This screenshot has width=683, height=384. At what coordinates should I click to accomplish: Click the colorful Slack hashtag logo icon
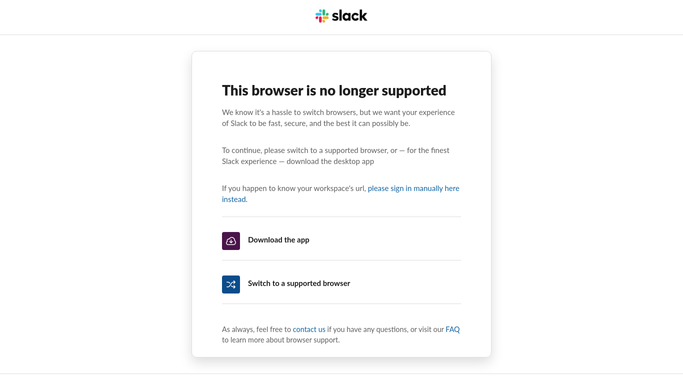point(322,16)
